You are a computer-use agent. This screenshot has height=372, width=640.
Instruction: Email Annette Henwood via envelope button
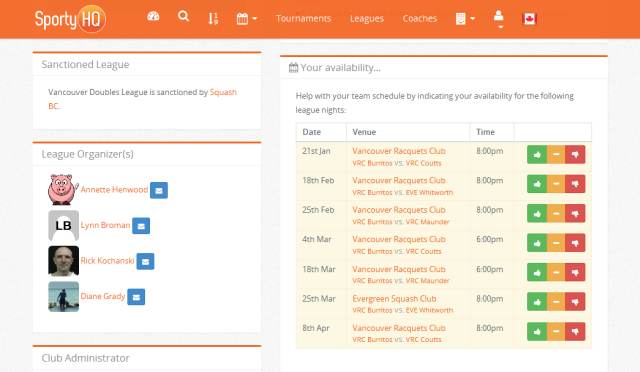(x=159, y=190)
